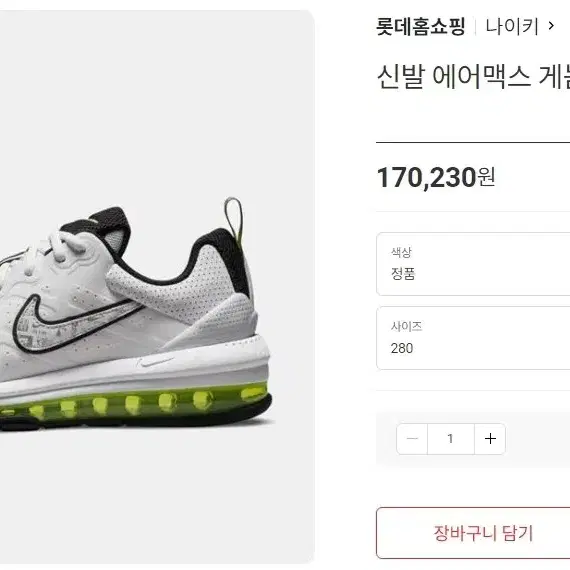This screenshot has height=570, width=570.
Task: Open the 나이키 brand page
Action: [x=512, y=26]
